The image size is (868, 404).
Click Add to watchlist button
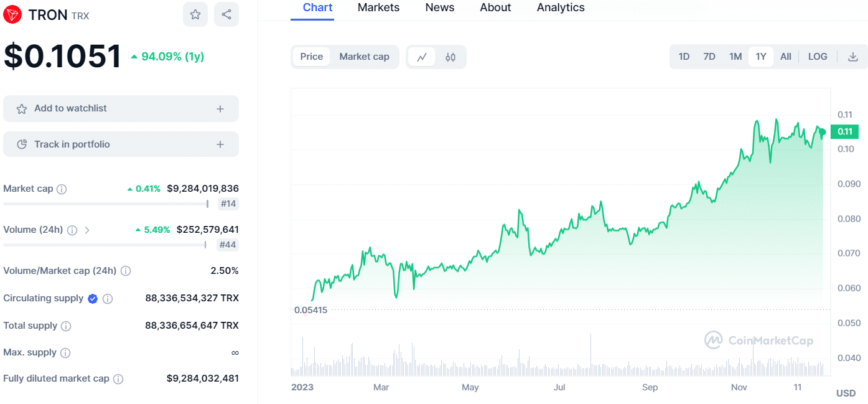[121, 109]
